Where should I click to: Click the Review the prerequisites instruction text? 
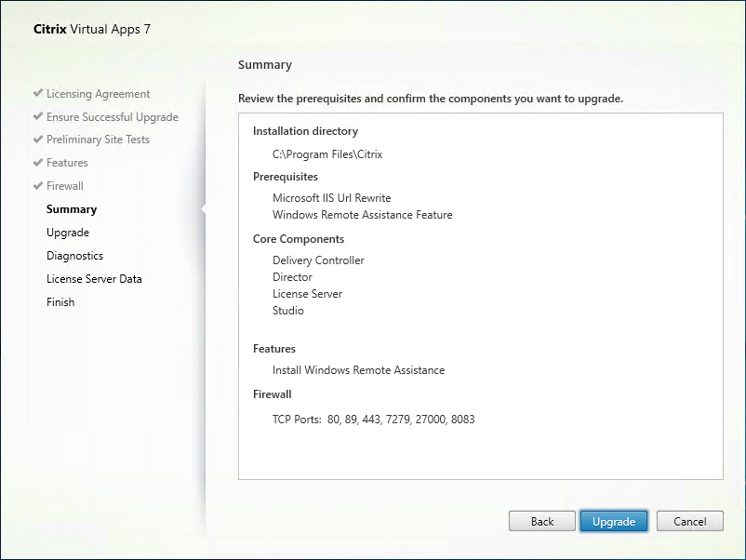click(431, 99)
